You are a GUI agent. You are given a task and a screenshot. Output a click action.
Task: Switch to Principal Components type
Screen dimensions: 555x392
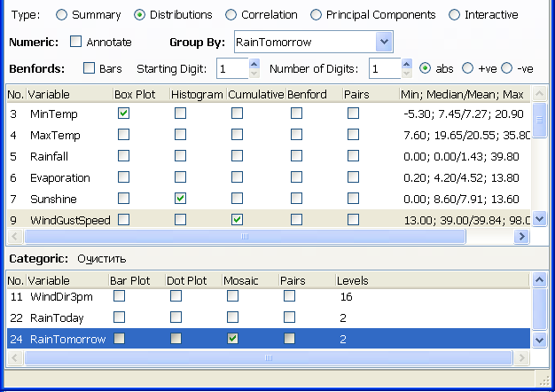[317, 15]
